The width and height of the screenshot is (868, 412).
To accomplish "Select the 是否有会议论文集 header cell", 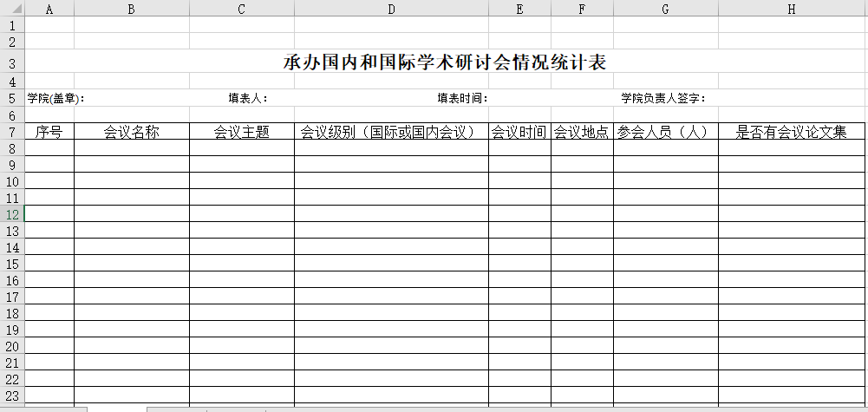I will pyautogui.click(x=792, y=132).
